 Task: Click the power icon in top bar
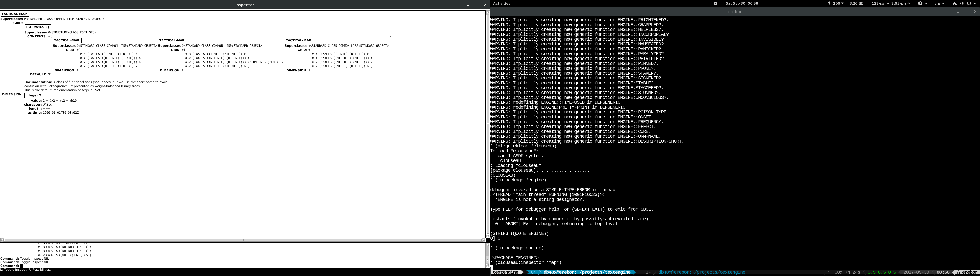[969, 3]
